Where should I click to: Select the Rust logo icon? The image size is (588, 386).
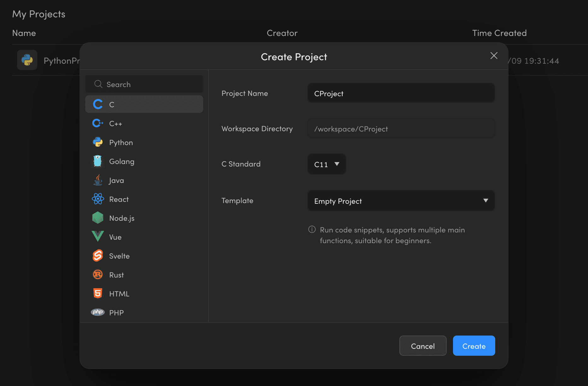(x=97, y=275)
